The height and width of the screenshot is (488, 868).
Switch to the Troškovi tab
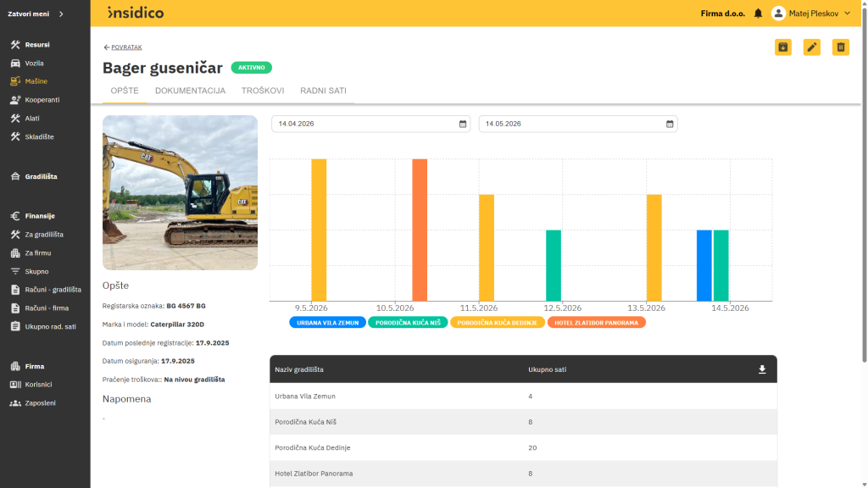coord(263,91)
